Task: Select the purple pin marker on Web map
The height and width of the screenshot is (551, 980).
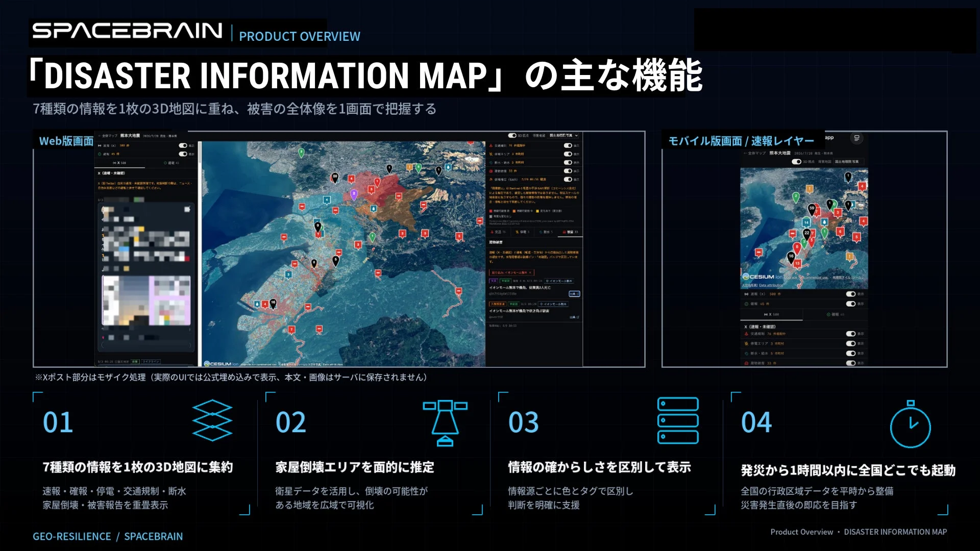Action: click(354, 194)
